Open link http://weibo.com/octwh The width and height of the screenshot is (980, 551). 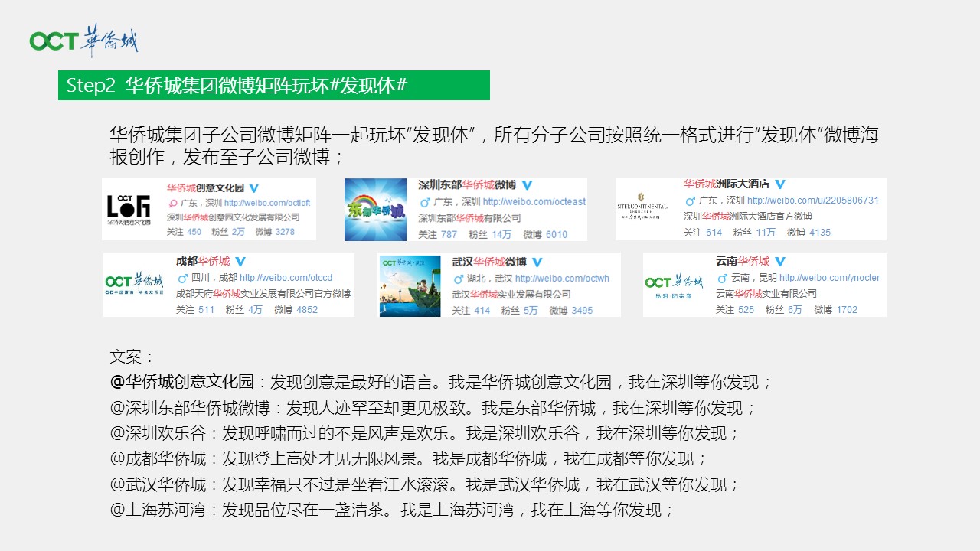pos(562,279)
